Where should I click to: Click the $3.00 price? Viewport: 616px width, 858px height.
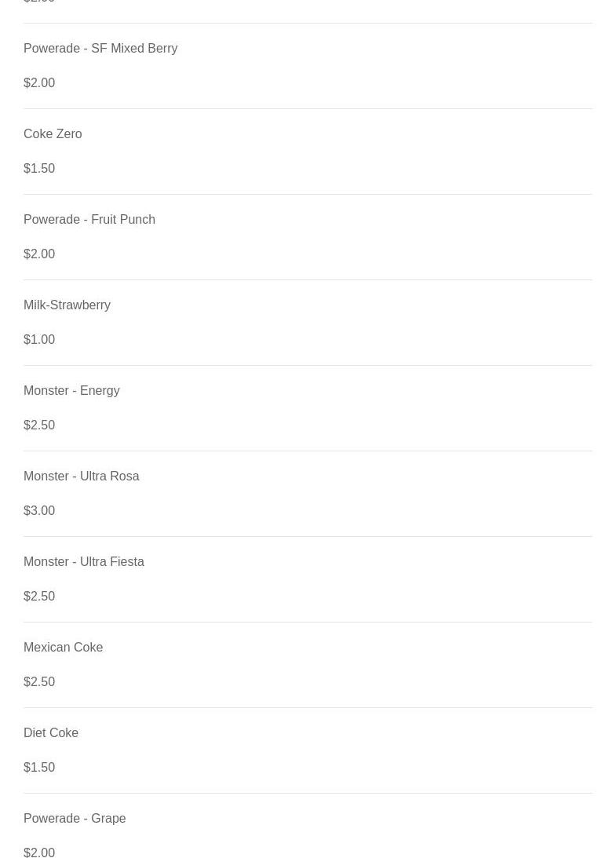[x=39, y=511]
